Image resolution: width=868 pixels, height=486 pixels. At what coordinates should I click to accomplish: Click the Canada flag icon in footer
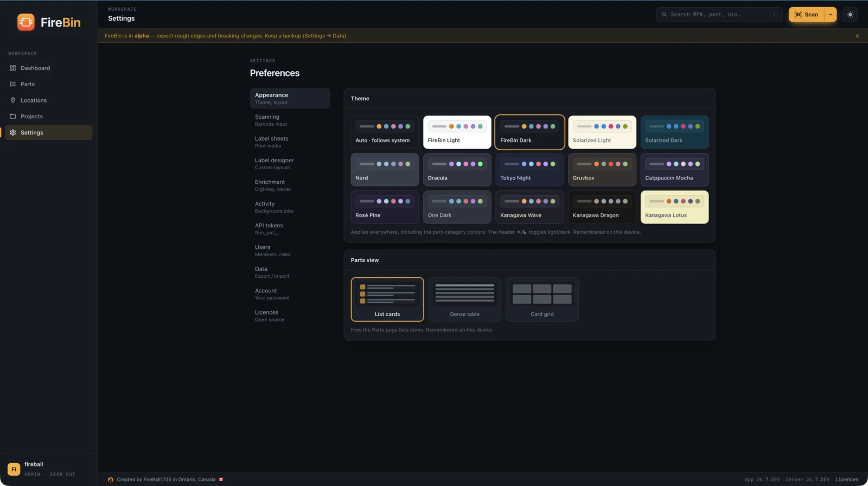pos(221,479)
